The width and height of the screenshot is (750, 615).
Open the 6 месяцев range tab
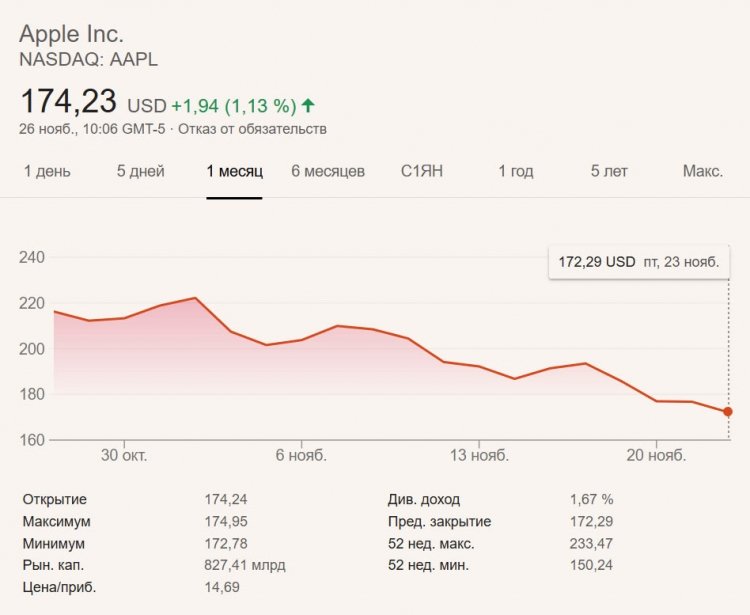point(328,171)
